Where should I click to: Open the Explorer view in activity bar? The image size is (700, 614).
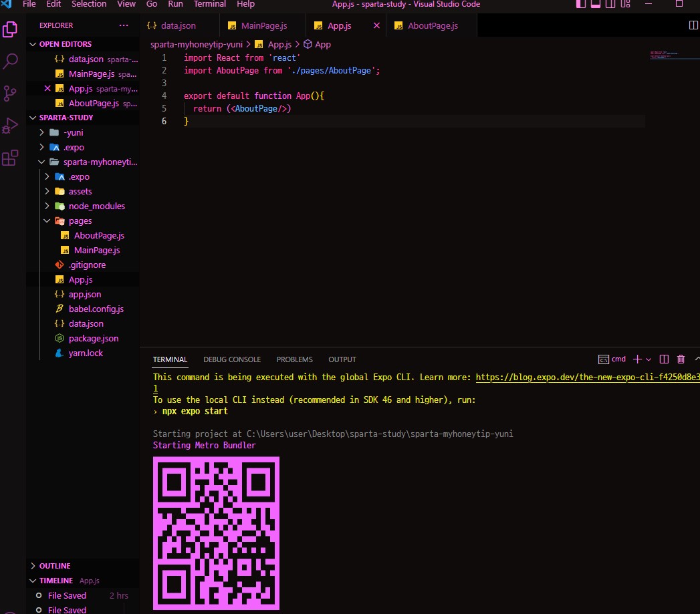coord(10,30)
